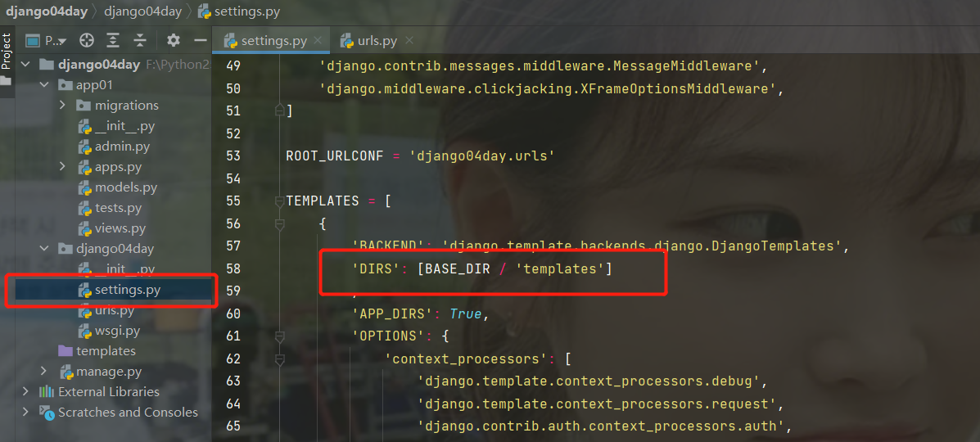Image resolution: width=980 pixels, height=442 pixels.
Task: Click the Expand All icon in Project toolbar
Action: point(113,41)
